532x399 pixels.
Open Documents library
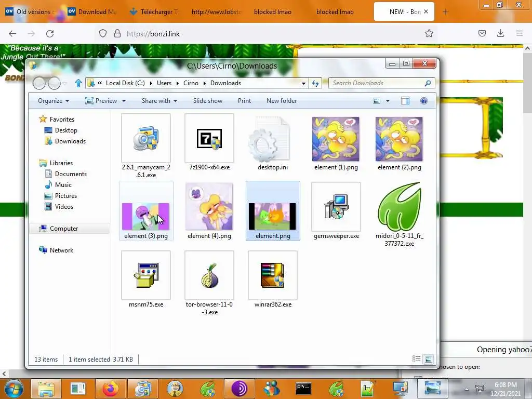(x=71, y=174)
